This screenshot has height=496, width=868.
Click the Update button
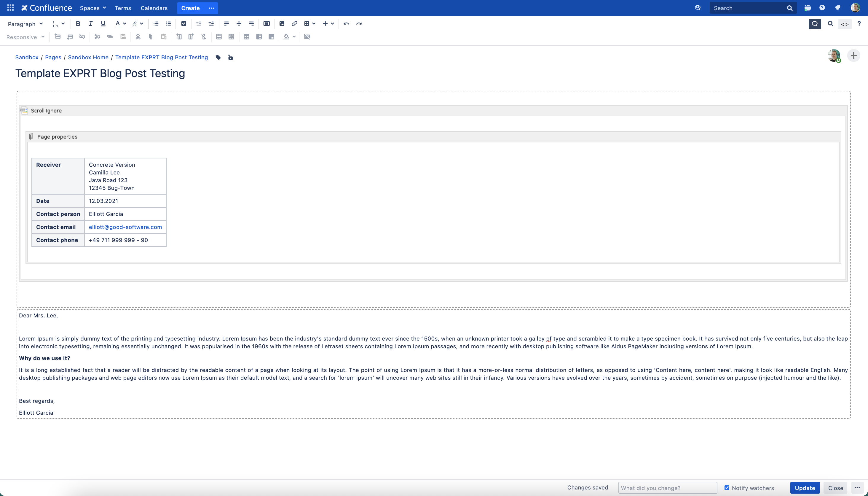pos(805,488)
